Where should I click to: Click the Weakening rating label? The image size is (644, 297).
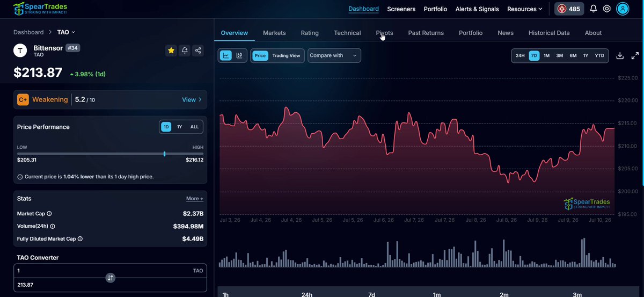(50, 99)
